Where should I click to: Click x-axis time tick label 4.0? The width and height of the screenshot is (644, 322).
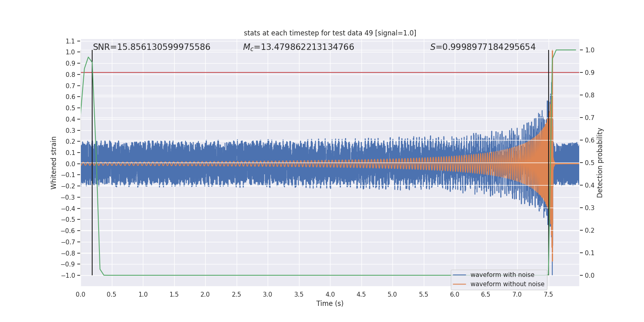pos(330,295)
